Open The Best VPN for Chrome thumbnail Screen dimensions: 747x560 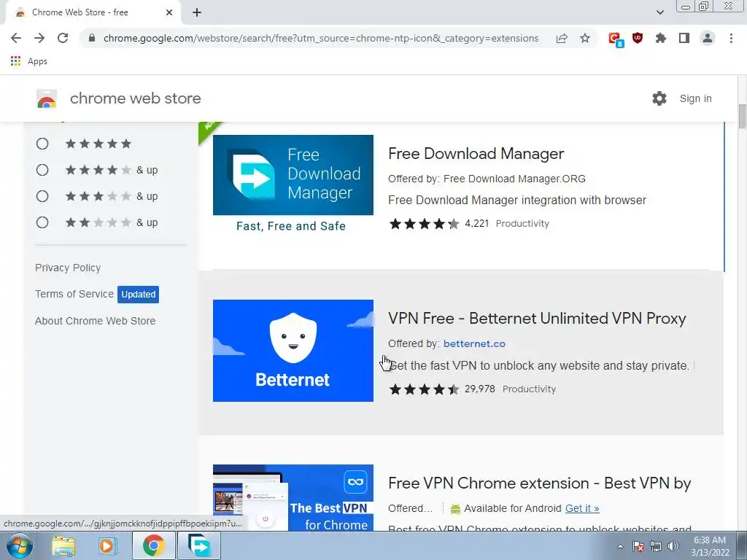[293, 497]
